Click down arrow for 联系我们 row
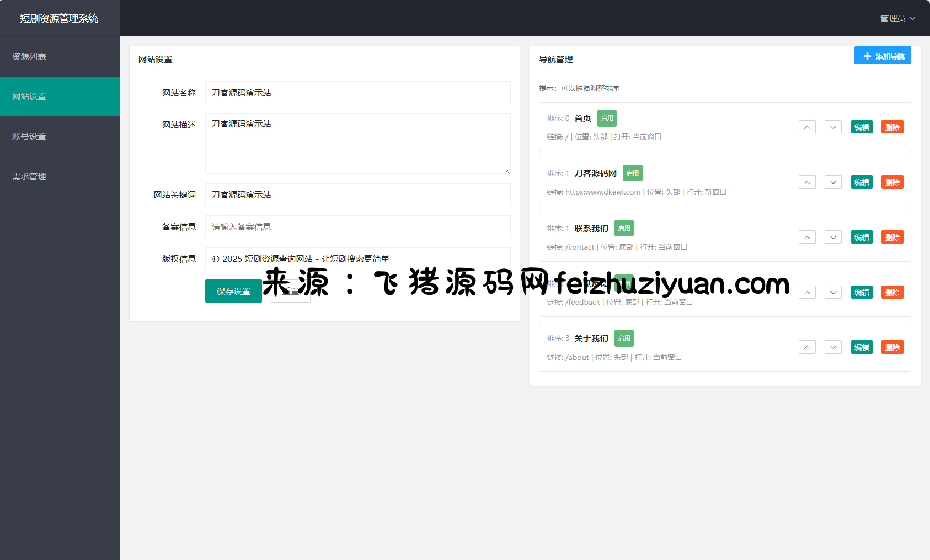 [x=833, y=238]
